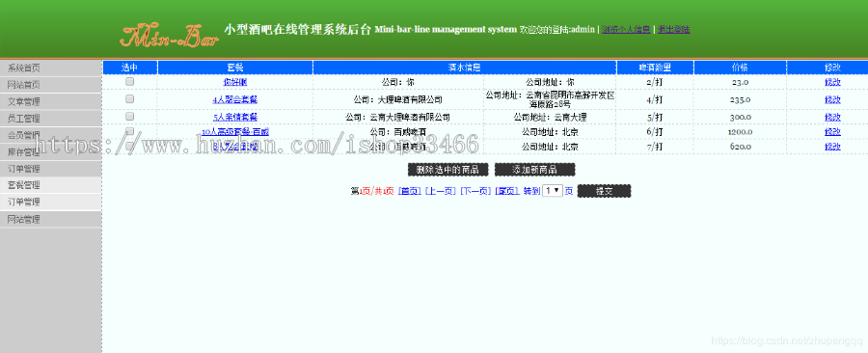Tick the checkbox for 你好啊 package
The width and height of the screenshot is (868, 353).
[129, 81]
